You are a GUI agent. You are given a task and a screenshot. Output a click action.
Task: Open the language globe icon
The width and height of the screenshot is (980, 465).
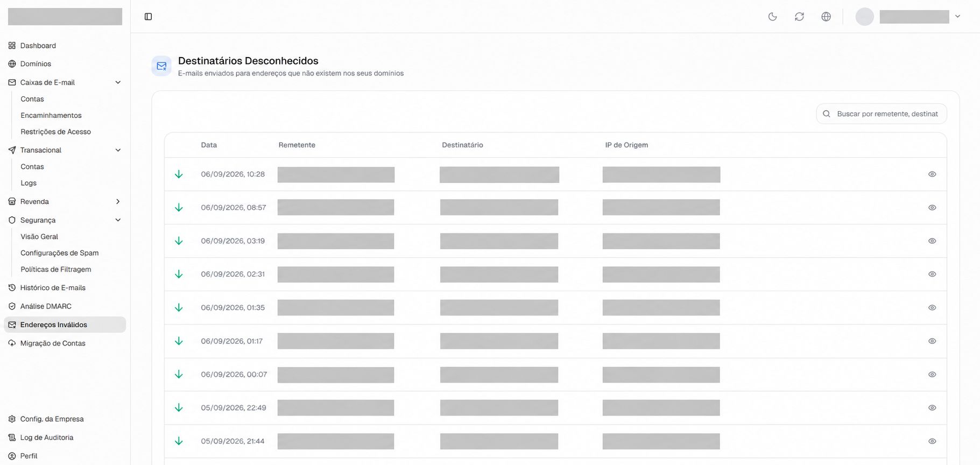click(826, 17)
